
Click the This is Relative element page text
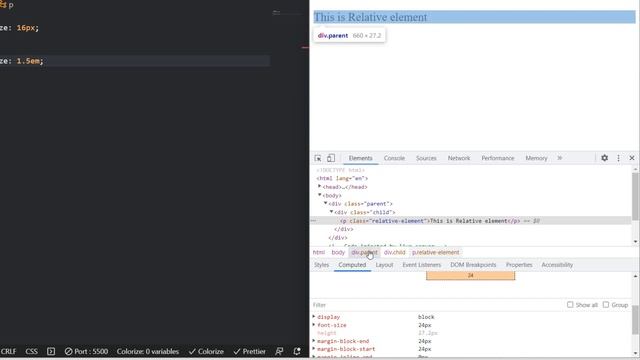point(370,17)
